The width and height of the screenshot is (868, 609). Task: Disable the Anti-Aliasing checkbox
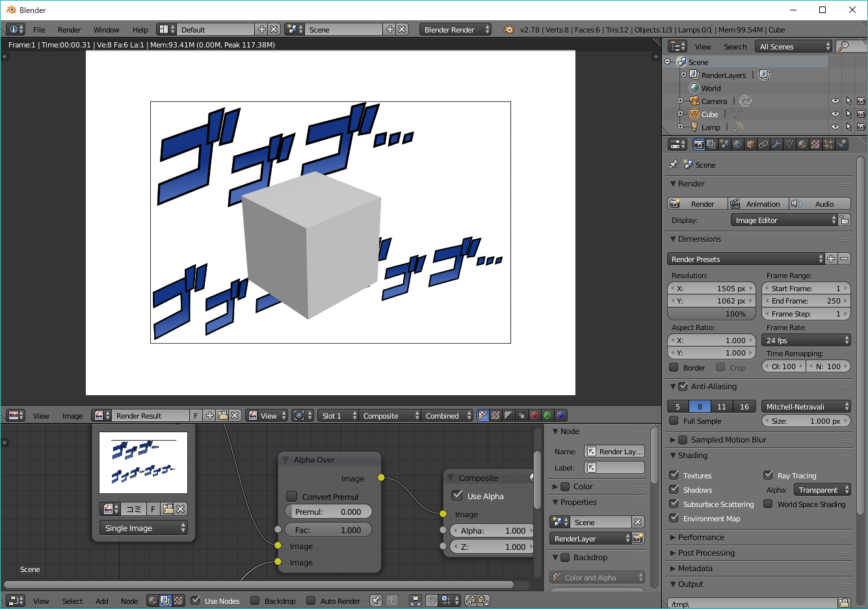[683, 387]
